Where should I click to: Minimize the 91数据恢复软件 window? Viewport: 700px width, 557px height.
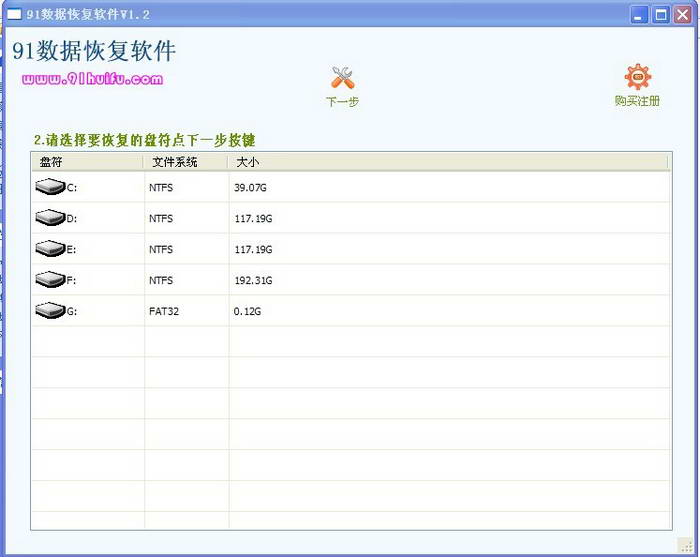[639, 15]
